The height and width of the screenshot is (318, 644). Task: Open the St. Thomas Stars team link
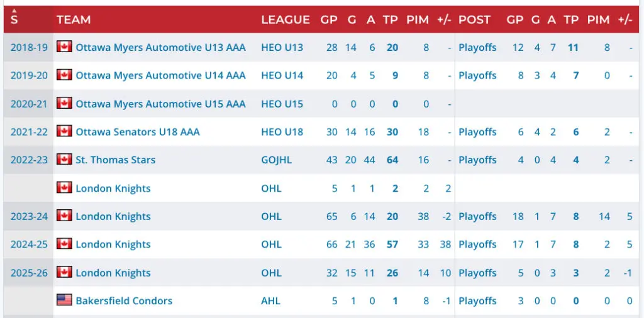116,160
